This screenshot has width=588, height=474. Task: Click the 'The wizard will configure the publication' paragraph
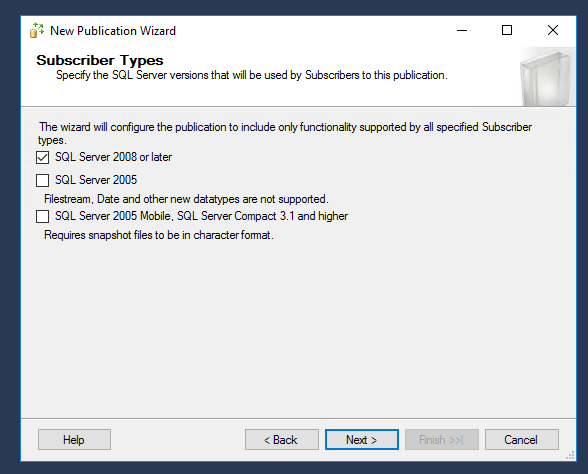[285, 133]
